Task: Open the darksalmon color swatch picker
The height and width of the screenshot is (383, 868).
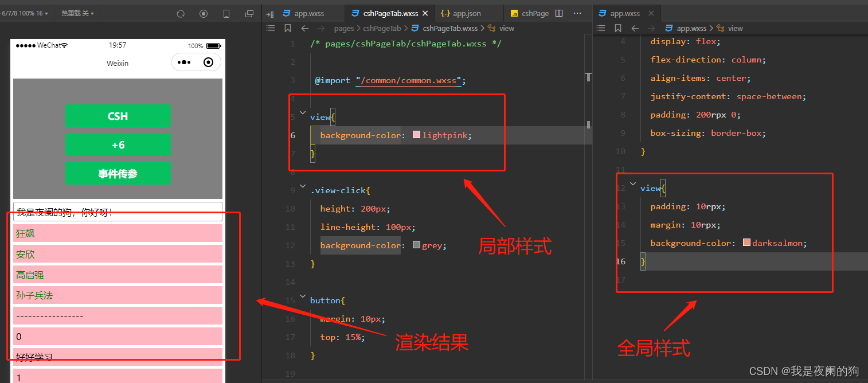Action: pyautogui.click(x=746, y=243)
